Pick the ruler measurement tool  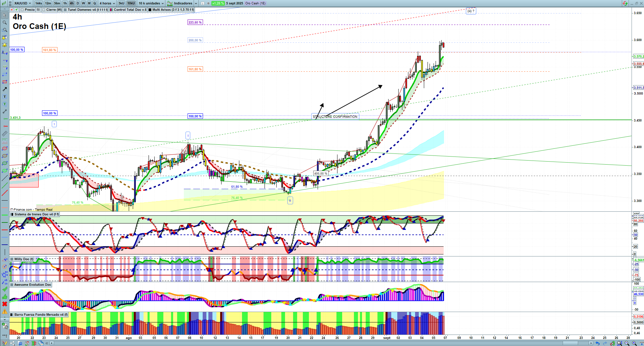5,134
